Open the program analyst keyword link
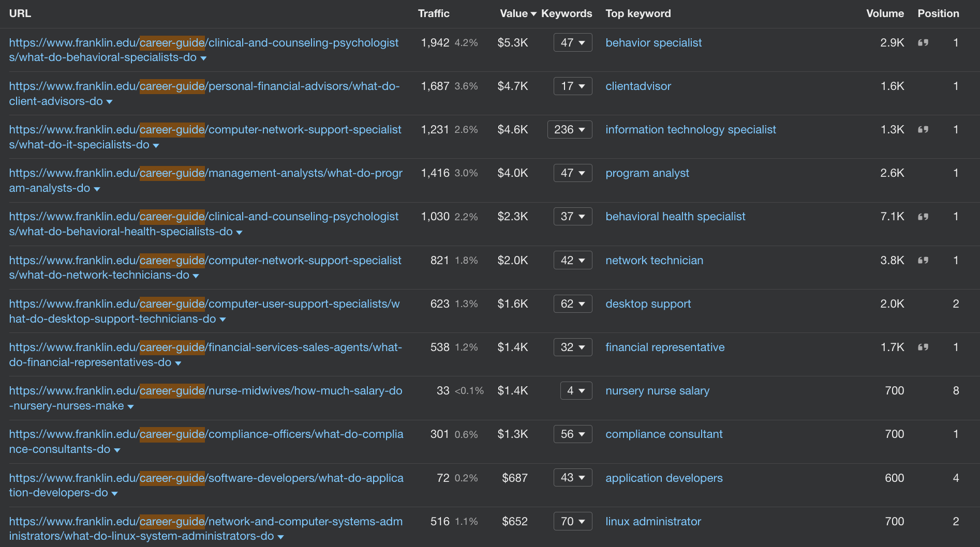Image resolution: width=980 pixels, height=547 pixels. click(x=647, y=173)
